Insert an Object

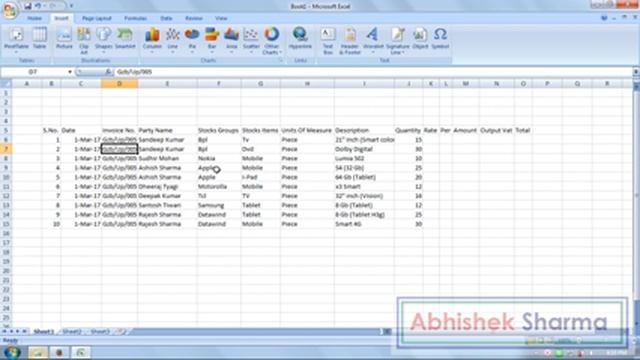420,40
